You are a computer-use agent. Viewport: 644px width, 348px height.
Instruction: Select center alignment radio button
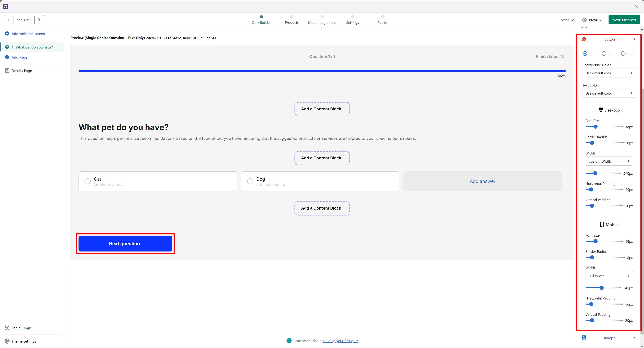(x=604, y=54)
